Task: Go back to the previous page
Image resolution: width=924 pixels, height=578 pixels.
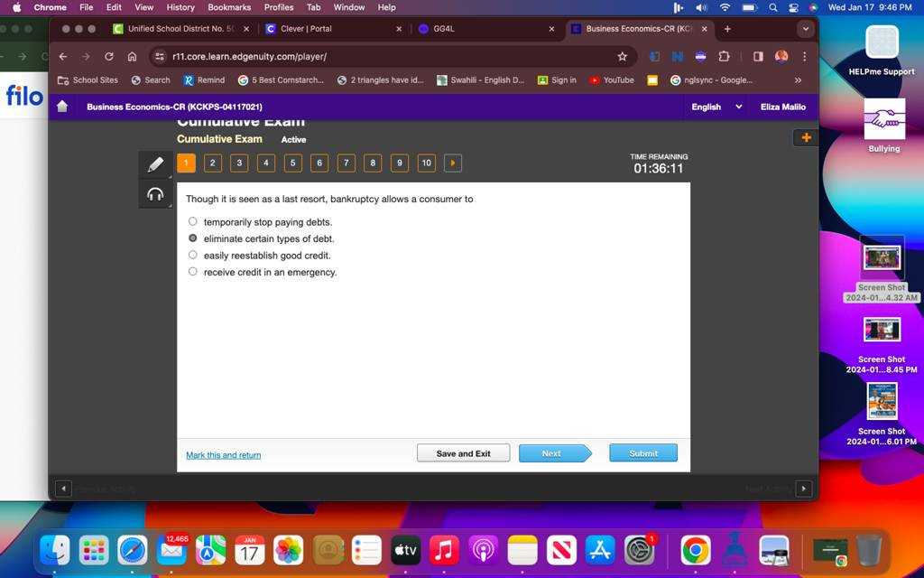Action: pos(63,57)
